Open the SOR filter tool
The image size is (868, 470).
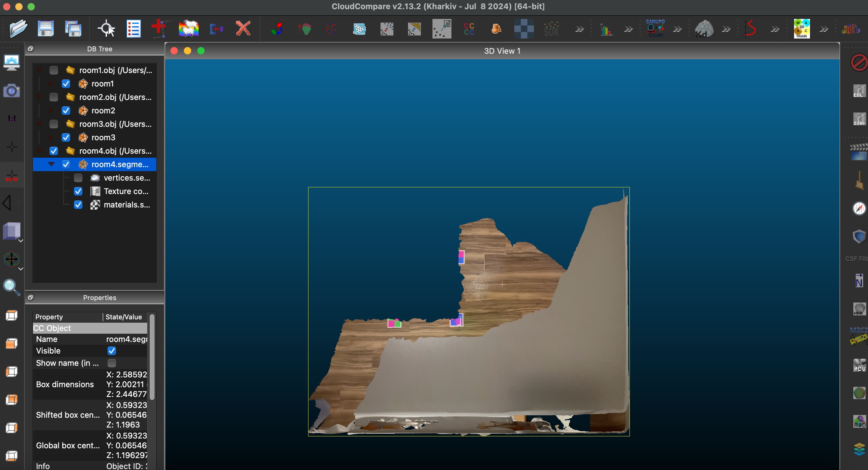(551, 29)
